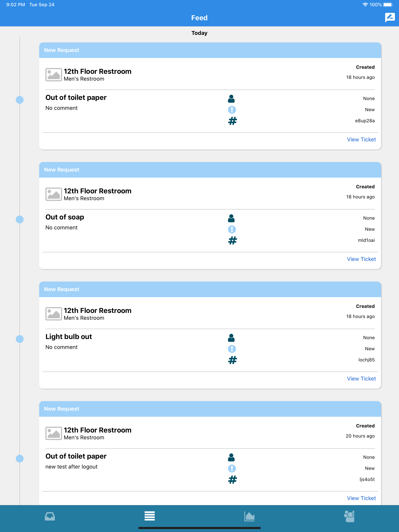This screenshot has width=399, height=532.
Task: View Ticket for e8up28a request
Action: 361,139
